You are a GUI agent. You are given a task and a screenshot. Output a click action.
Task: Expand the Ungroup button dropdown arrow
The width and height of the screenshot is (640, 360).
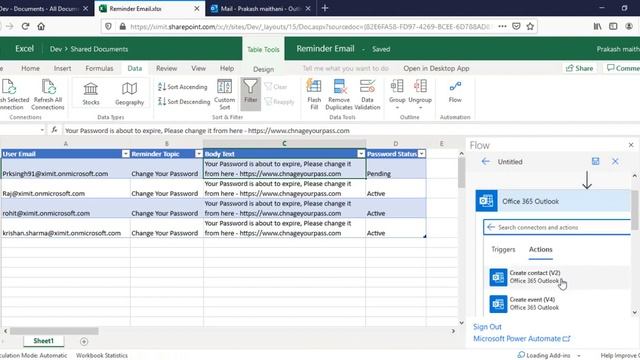coord(420,108)
